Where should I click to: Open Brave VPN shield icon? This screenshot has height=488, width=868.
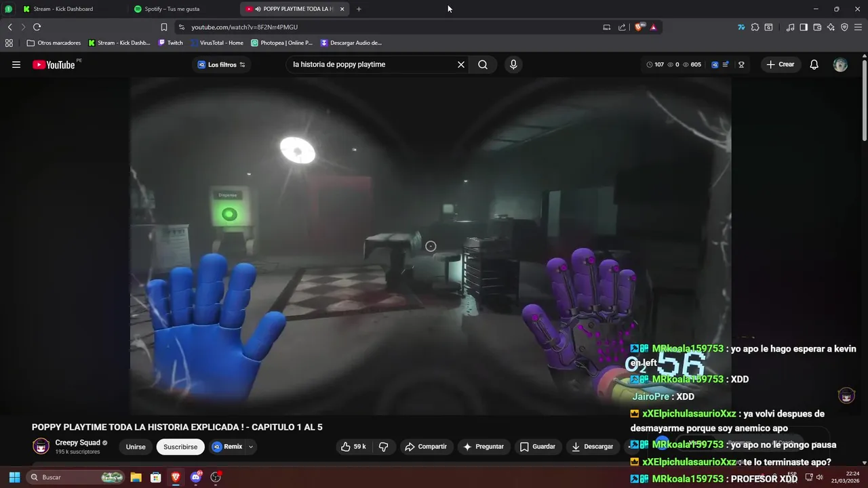tap(844, 27)
